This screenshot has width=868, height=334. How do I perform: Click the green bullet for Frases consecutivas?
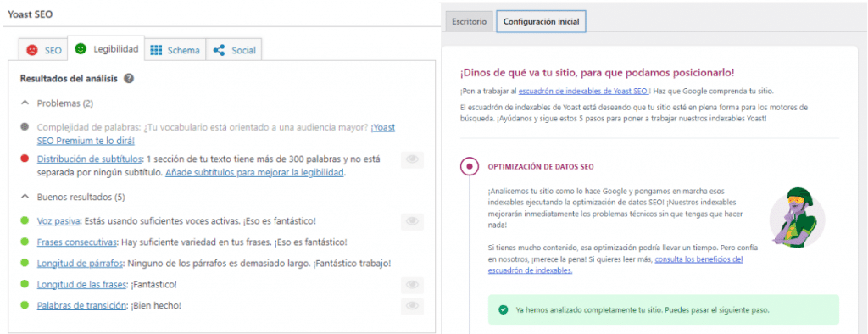25,242
